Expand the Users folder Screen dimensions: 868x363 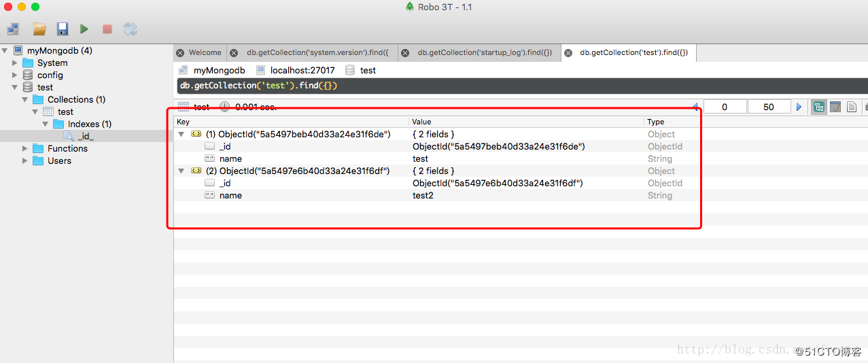point(24,160)
